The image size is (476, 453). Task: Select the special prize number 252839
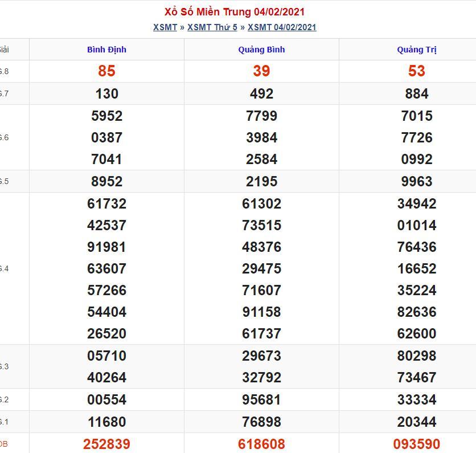coord(106,444)
